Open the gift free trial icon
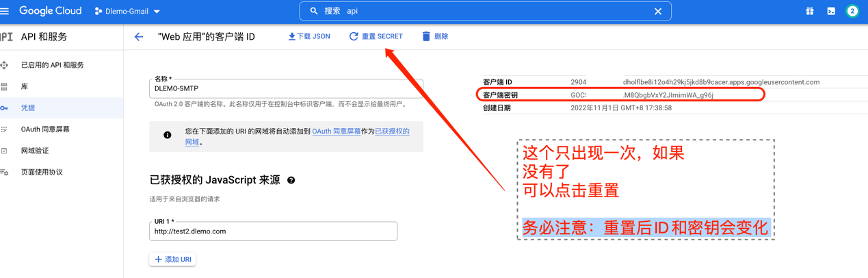The image size is (868, 278). point(809,11)
